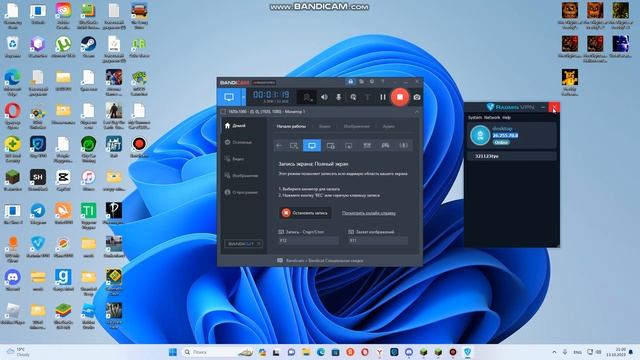
Task: Select specific window recording mode icon
Action: (331, 145)
